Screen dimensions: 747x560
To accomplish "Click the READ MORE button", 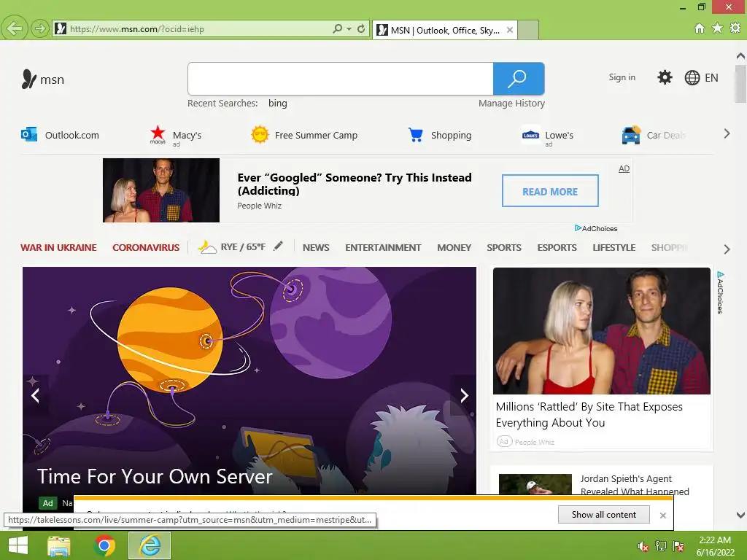I will pos(550,191).
